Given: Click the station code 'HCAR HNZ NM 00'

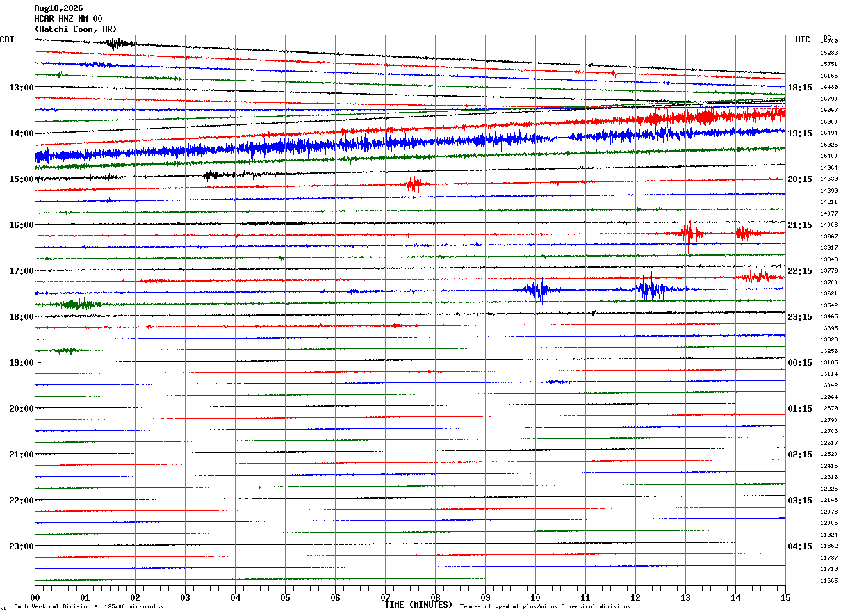Looking at the screenshot, I should (x=68, y=19).
